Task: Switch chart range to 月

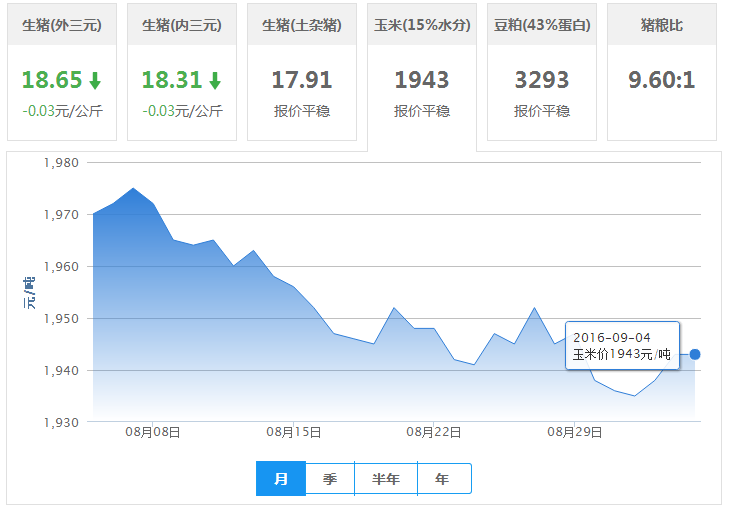Action: tap(281, 478)
